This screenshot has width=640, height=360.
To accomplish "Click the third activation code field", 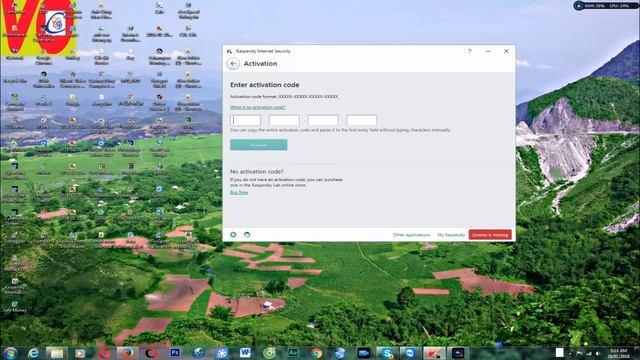I will (323, 120).
